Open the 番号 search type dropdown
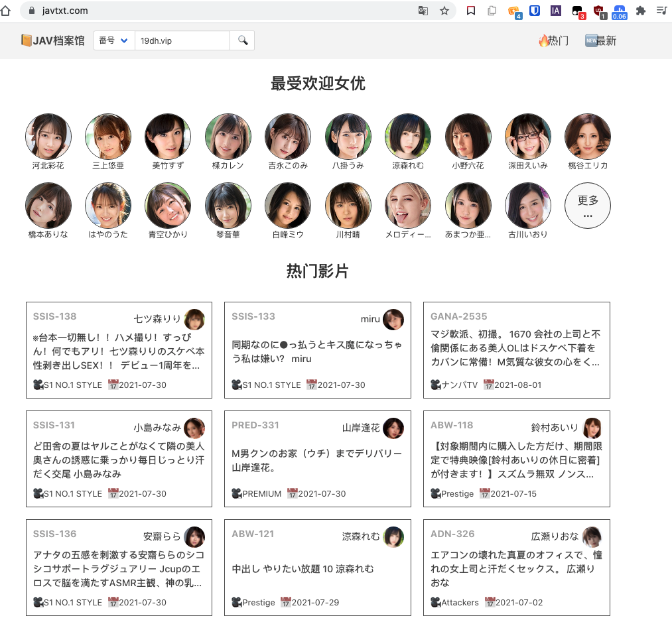This screenshot has width=672, height=622. (114, 40)
